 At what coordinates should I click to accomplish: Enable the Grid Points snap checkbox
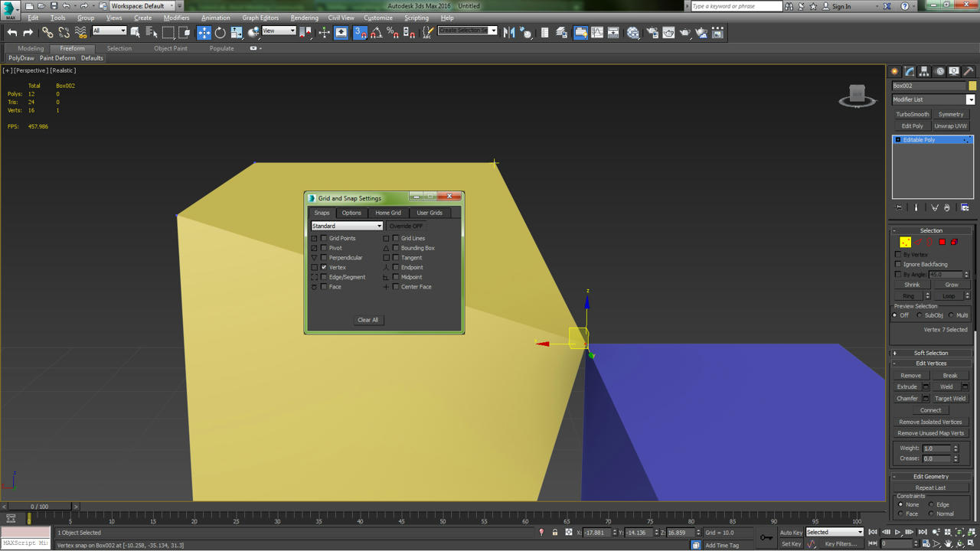[324, 238]
